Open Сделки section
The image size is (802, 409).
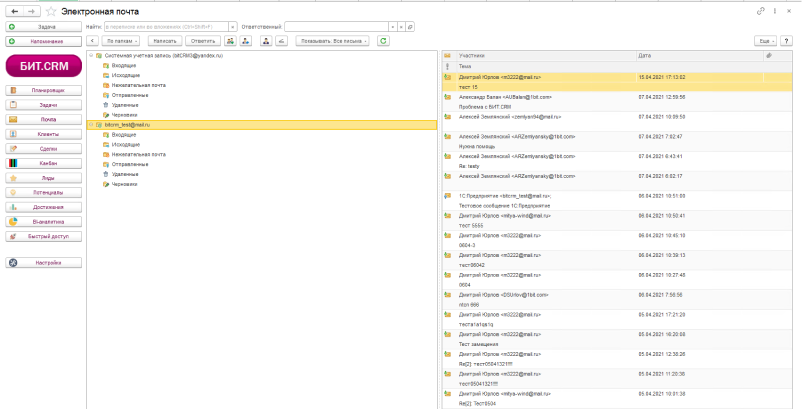click(x=43, y=149)
